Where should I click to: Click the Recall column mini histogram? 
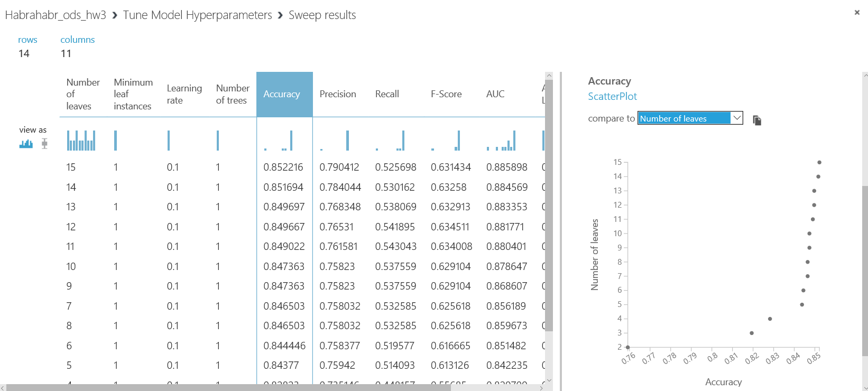pos(390,141)
